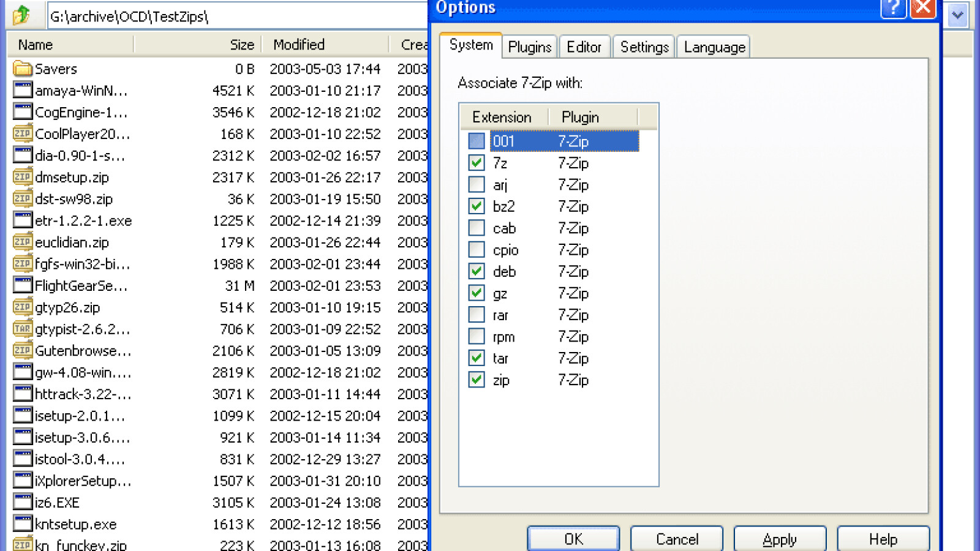Enable the rar file association

(x=476, y=315)
